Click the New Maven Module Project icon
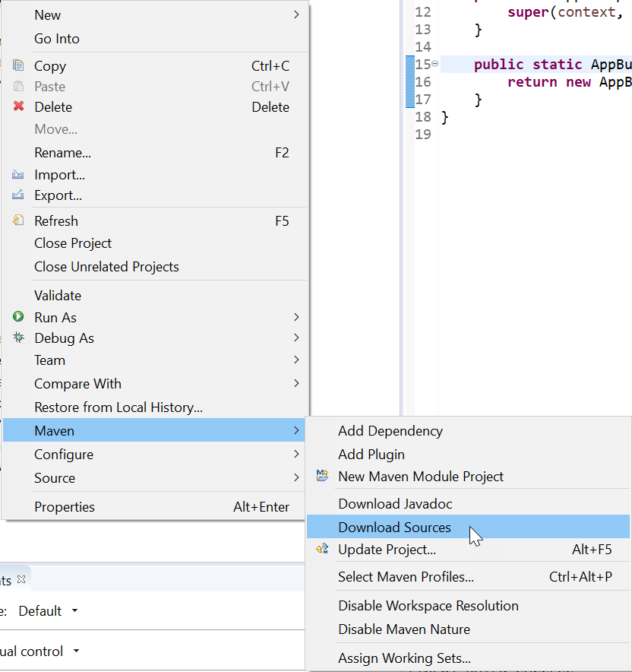This screenshot has width=632, height=672. (x=322, y=475)
